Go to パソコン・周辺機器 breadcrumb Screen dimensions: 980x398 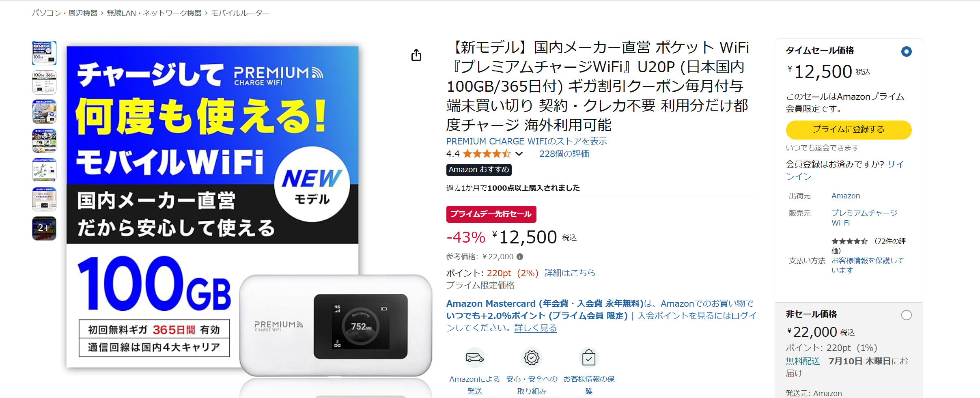pos(65,13)
